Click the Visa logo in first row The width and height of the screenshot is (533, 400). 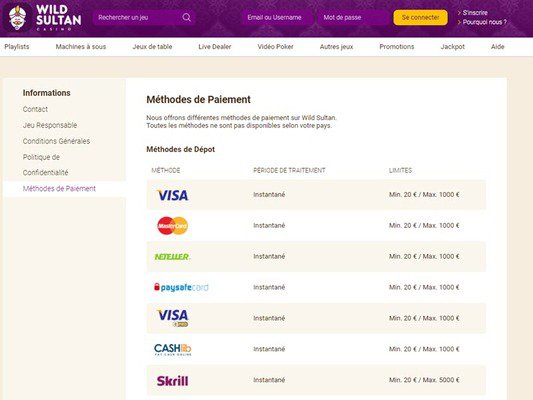172,195
